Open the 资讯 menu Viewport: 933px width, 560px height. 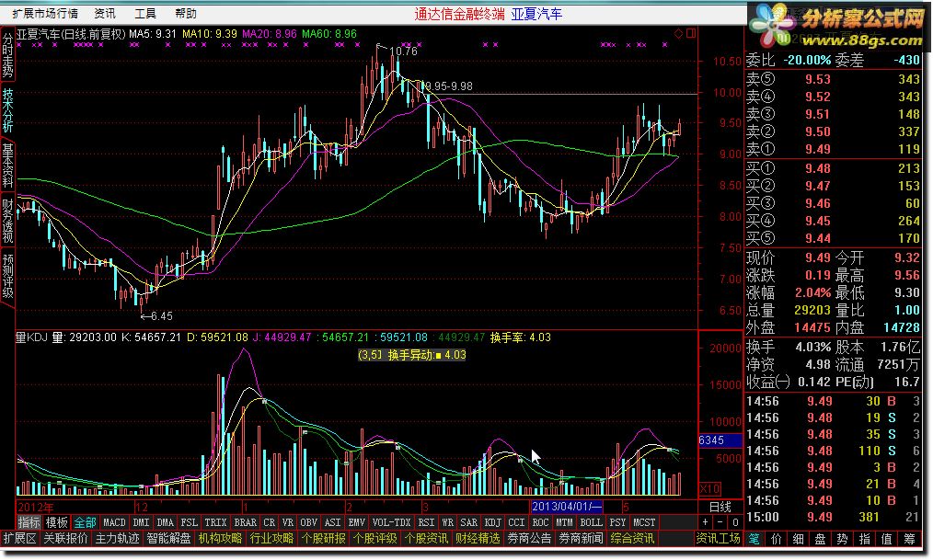pos(105,13)
